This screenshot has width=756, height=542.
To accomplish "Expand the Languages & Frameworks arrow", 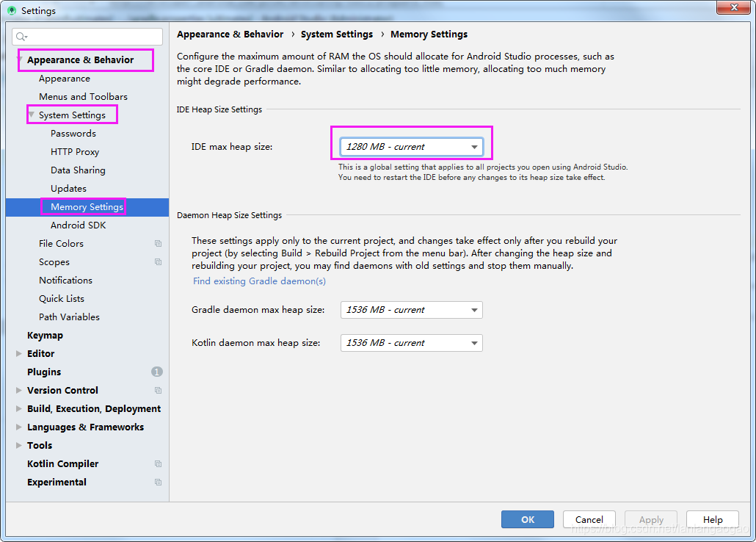I will point(19,427).
